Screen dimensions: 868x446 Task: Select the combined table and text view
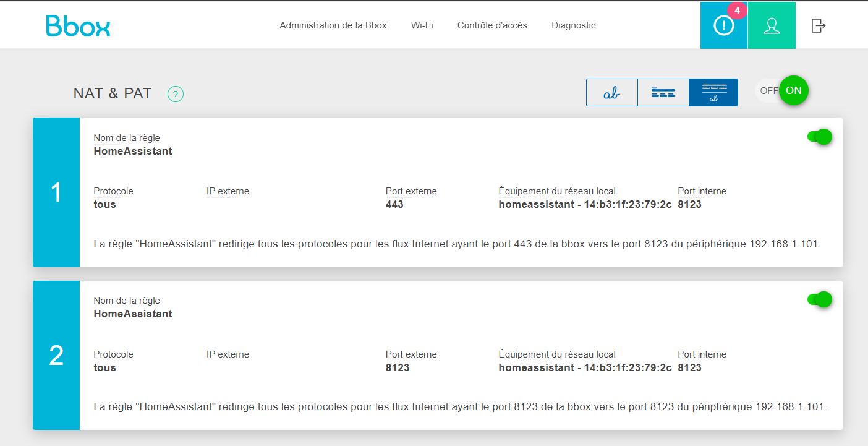(x=713, y=93)
